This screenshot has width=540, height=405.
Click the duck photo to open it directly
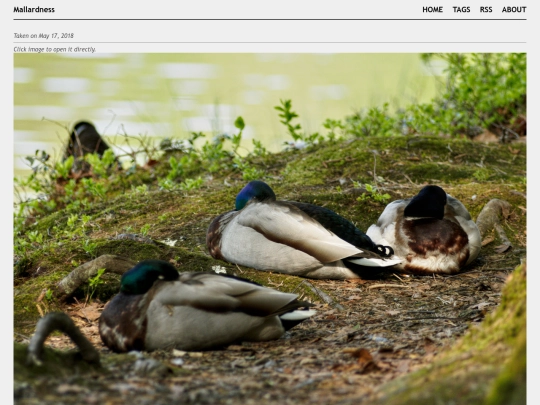270,229
